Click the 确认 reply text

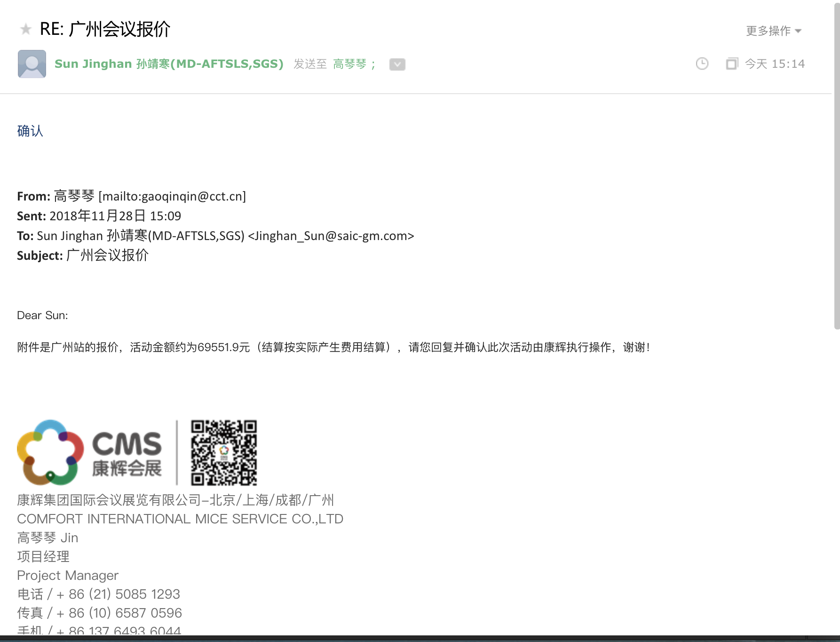point(30,131)
